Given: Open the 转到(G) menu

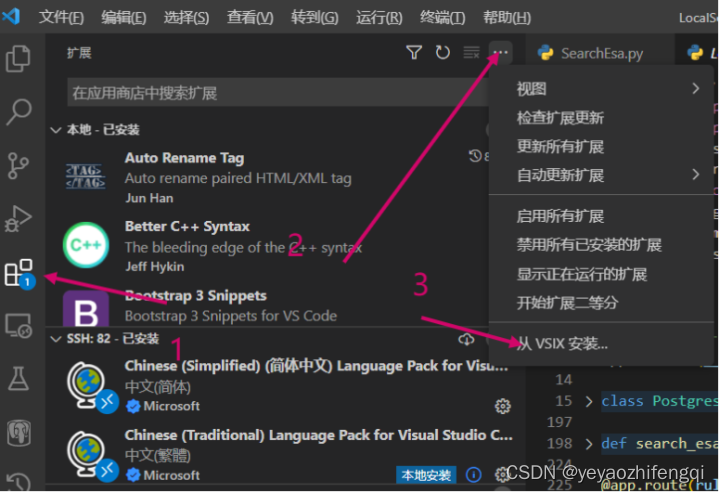Looking at the screenshot, I should coord(315,17).
